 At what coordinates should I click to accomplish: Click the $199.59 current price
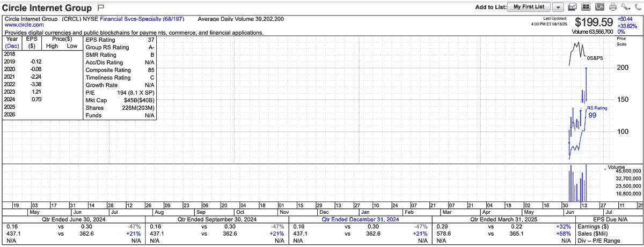594,23
